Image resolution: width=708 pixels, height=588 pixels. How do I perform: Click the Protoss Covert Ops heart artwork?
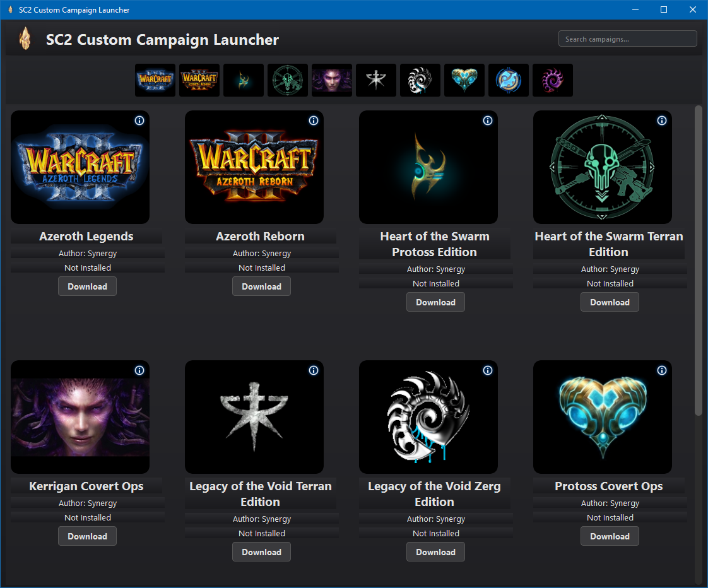pos(603,417)
